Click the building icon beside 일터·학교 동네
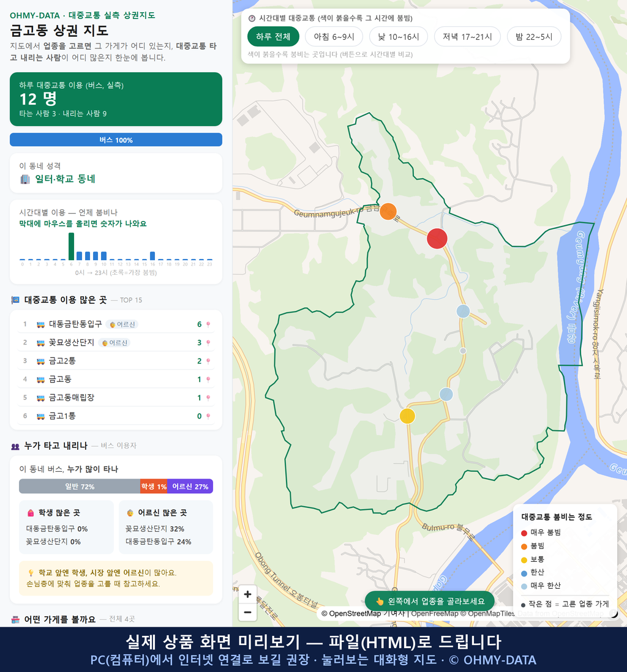Image resolution: width=627 pixels, height=672 pixels. coord(25,179)
